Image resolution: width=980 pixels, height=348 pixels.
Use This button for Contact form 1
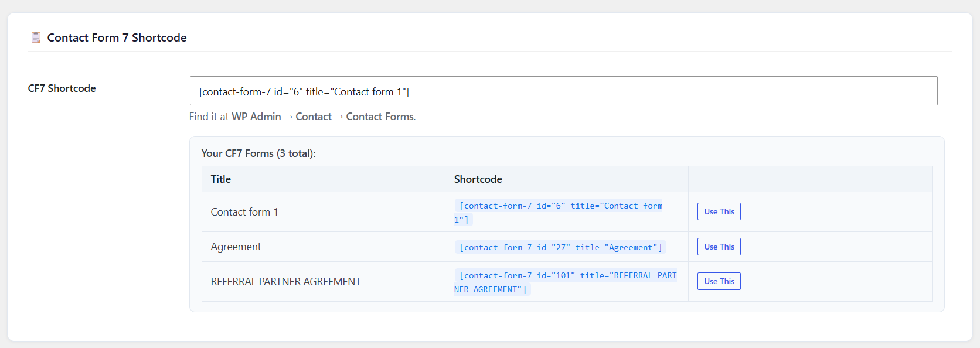[719, 211]
